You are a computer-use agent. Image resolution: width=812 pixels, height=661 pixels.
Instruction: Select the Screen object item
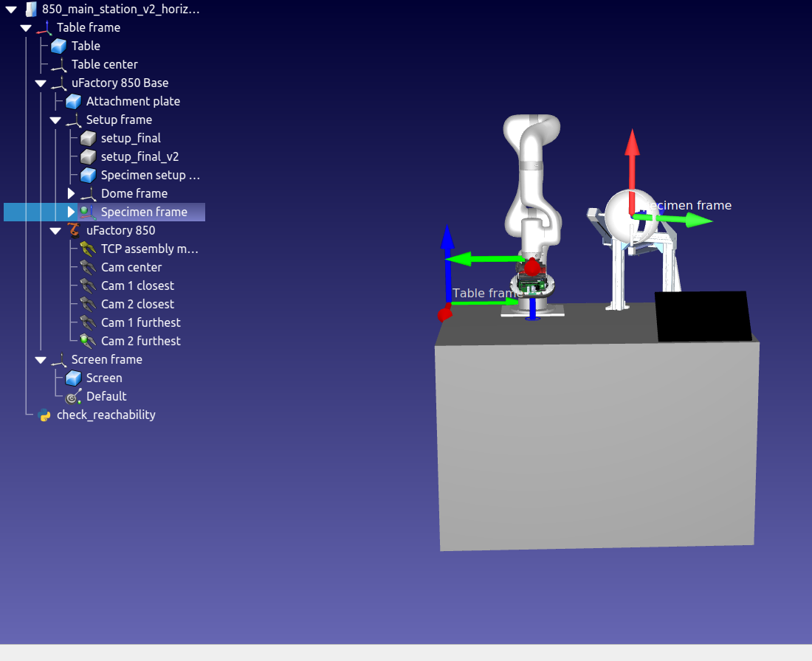[x=104, y=378]
